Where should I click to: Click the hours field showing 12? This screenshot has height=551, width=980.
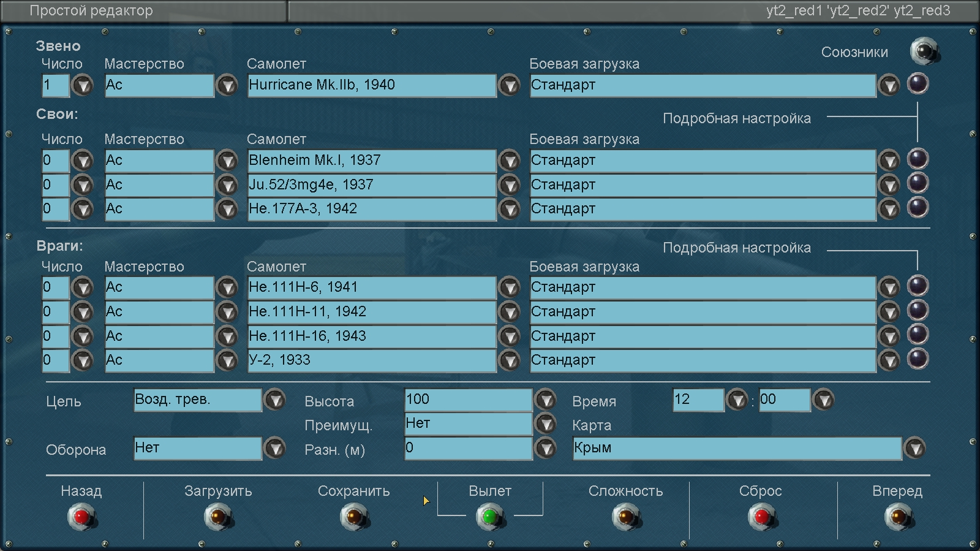pyautogui.click(x=698, y=400)
